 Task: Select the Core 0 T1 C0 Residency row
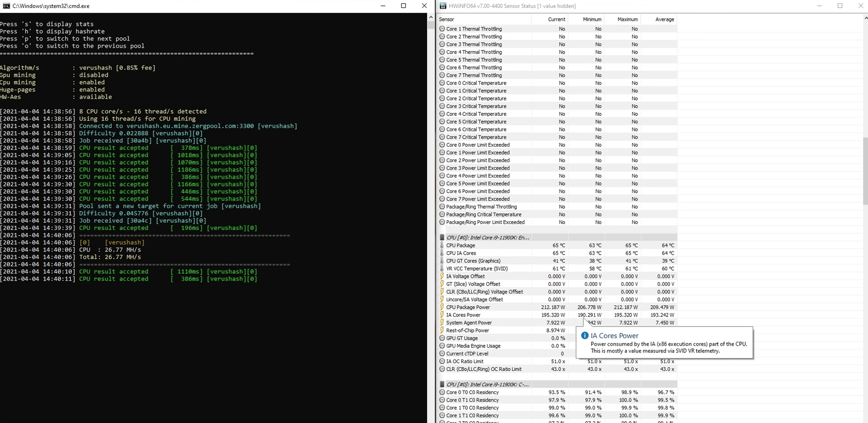click(557, 400)
